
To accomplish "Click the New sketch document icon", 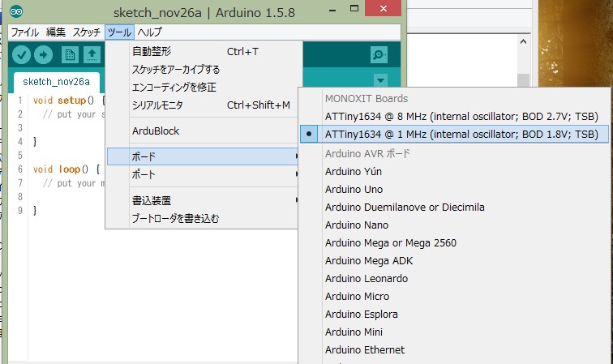I will [70, 55].
